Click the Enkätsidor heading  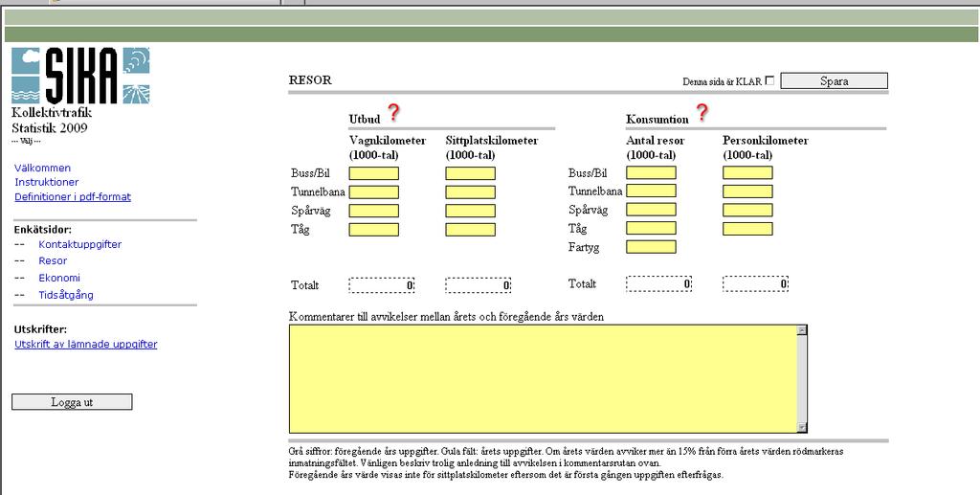[42, 230]
